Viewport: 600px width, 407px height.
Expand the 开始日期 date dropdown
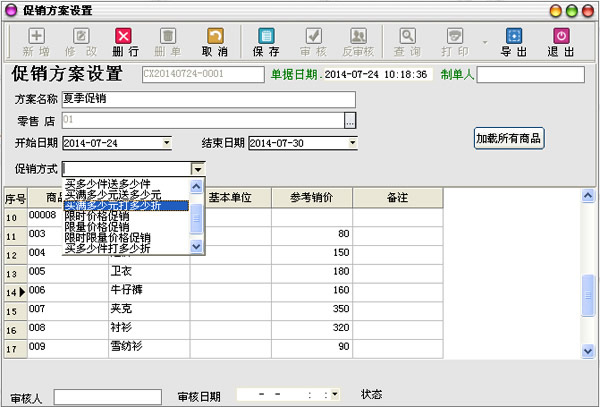(x=165, y=143)
